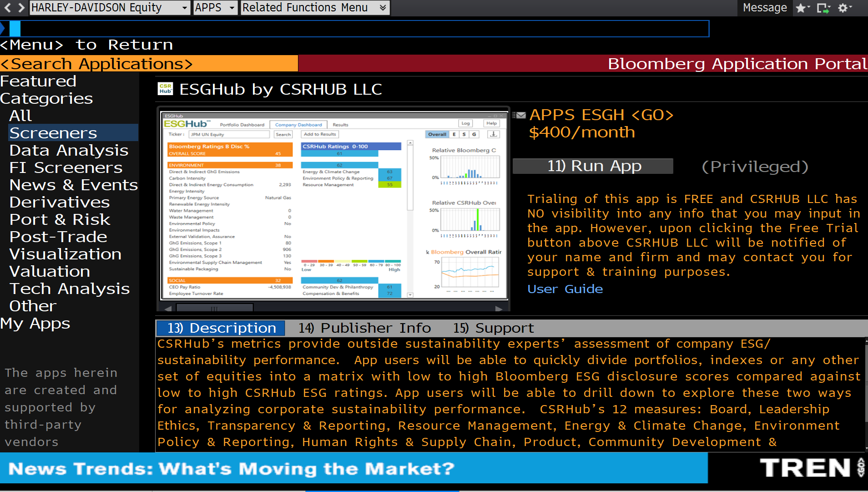Image resolution: width=868 pixels, height=492 pixels.
Task: Click the News Trends banner
Action: point(354,468)
